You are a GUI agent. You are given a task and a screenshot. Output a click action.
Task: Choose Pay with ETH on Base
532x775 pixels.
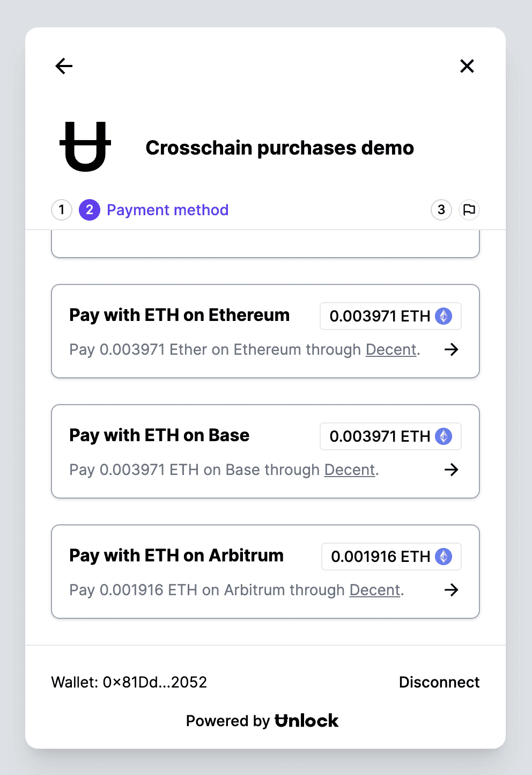click(x=265, y=451)
